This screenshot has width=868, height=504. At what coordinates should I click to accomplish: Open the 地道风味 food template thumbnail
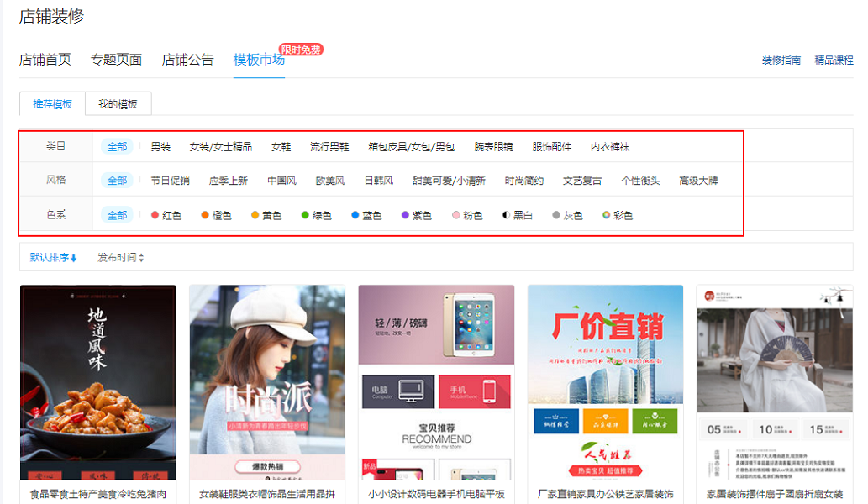[x=98, y=382]
